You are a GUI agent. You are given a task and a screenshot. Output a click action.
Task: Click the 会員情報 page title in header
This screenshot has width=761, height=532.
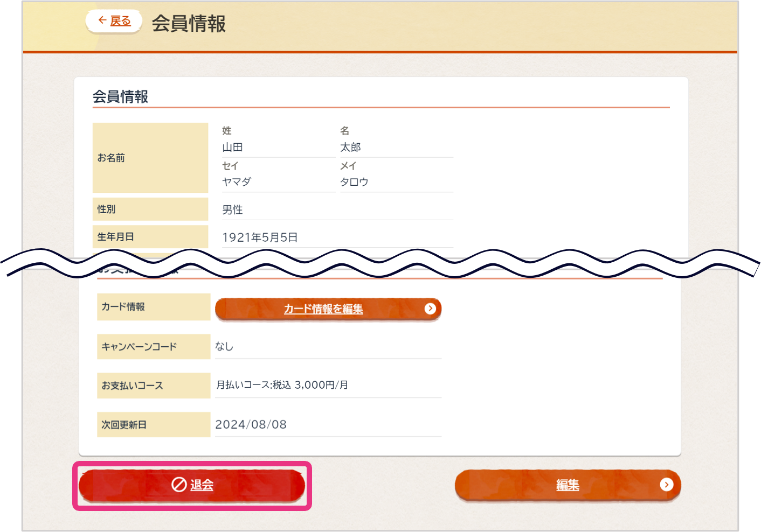[189, 24]
